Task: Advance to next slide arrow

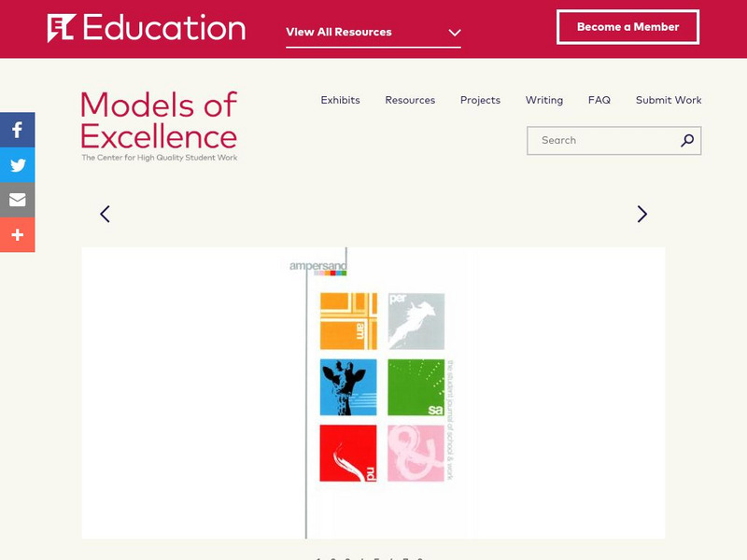Action: (641, 214)
